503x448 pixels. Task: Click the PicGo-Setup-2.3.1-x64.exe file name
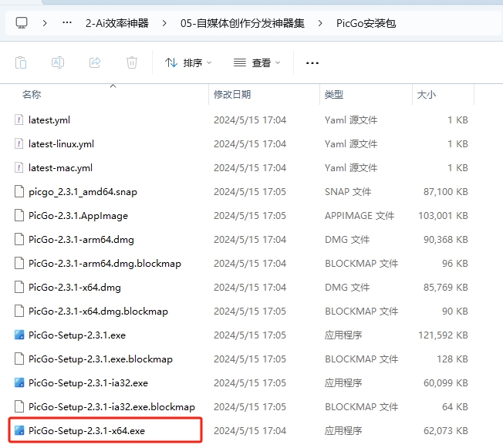coord(86,431)
